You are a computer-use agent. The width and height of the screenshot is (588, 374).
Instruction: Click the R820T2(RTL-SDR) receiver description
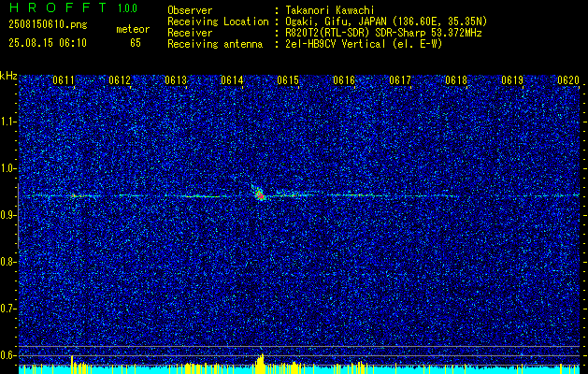[x=383, y=33]
